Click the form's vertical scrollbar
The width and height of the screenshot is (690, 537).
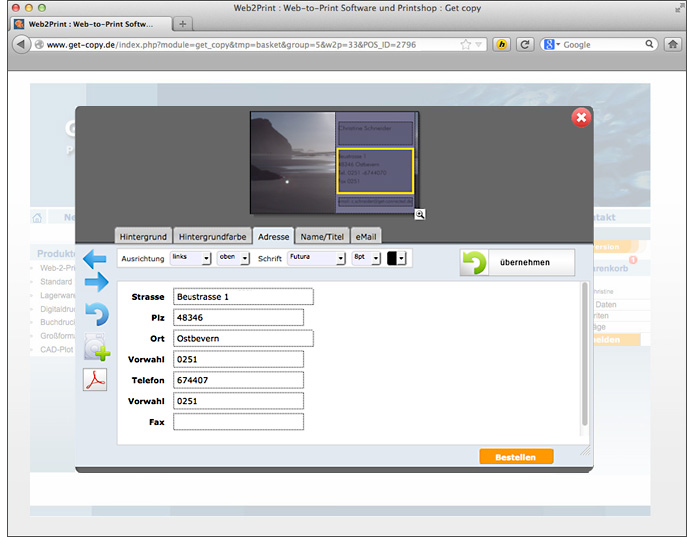click(x=585, y=354)
